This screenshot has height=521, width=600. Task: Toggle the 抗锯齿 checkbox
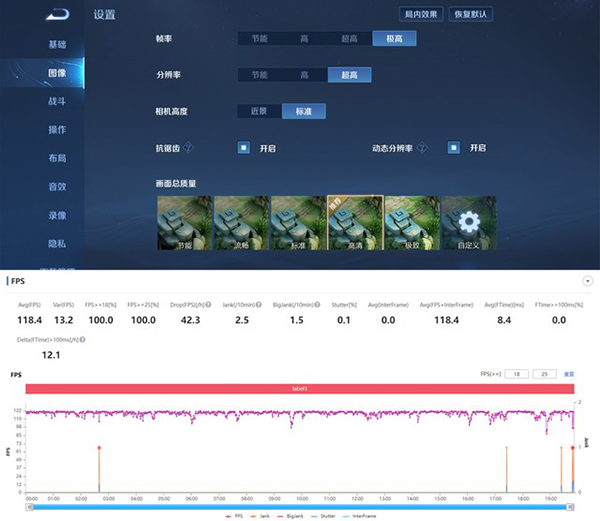coord(243,148)
